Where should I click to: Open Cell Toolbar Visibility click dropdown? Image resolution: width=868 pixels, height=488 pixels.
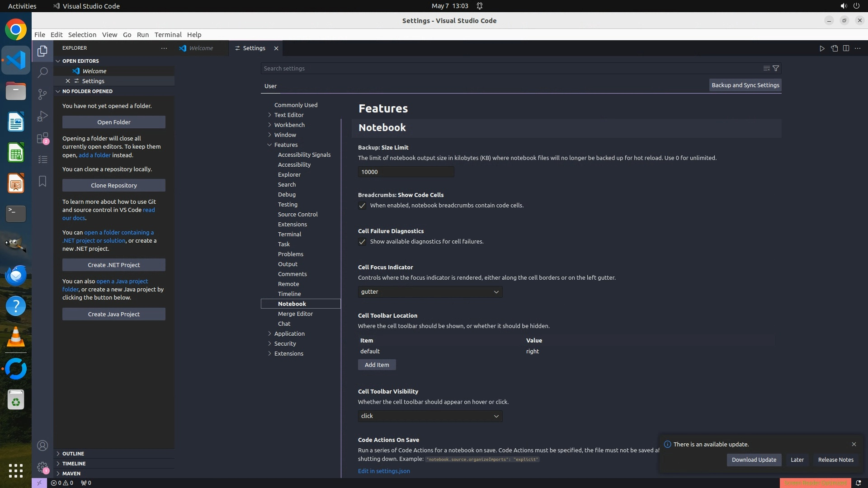429,416
